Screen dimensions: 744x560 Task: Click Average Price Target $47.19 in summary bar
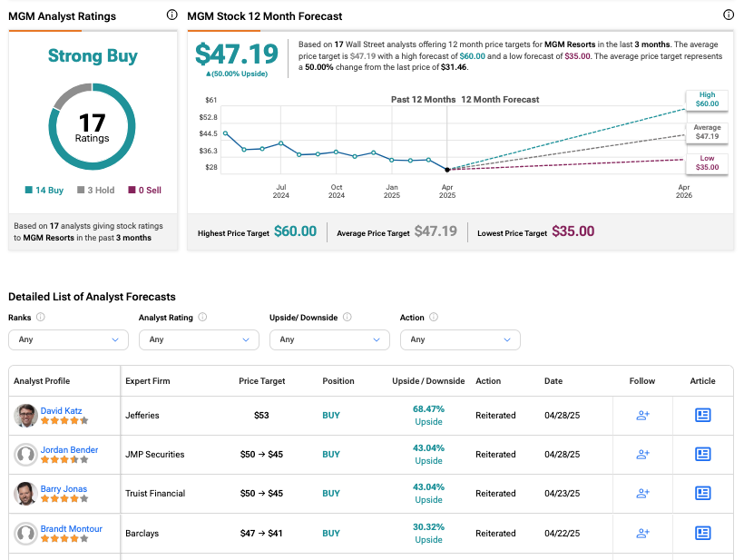(x=436, y=231)
